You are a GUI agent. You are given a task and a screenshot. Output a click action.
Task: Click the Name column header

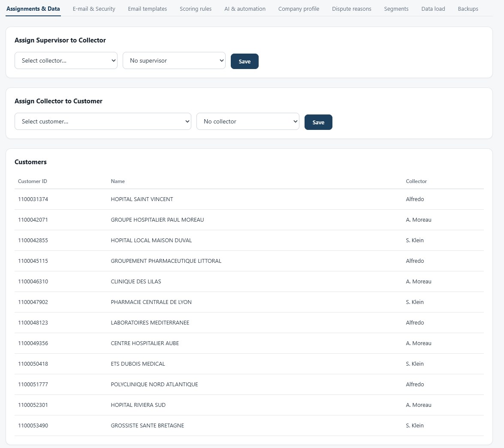pyautogui.click(x=118, y=181)
